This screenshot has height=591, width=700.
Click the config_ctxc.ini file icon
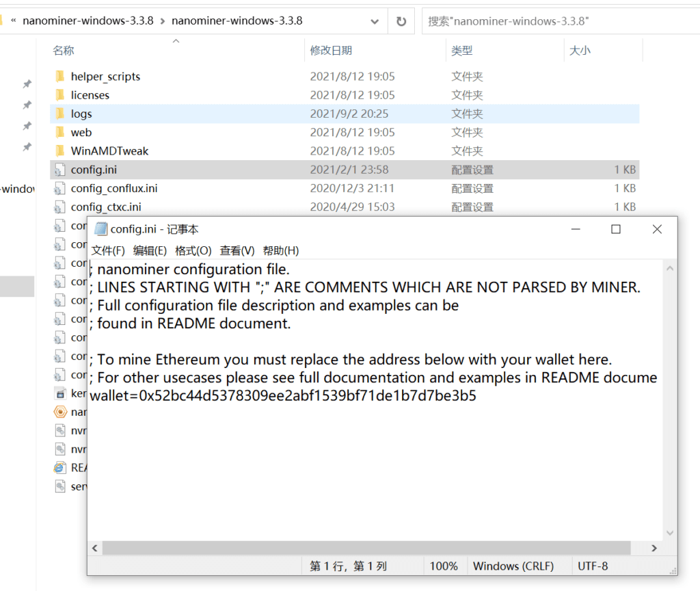(59, 207)
